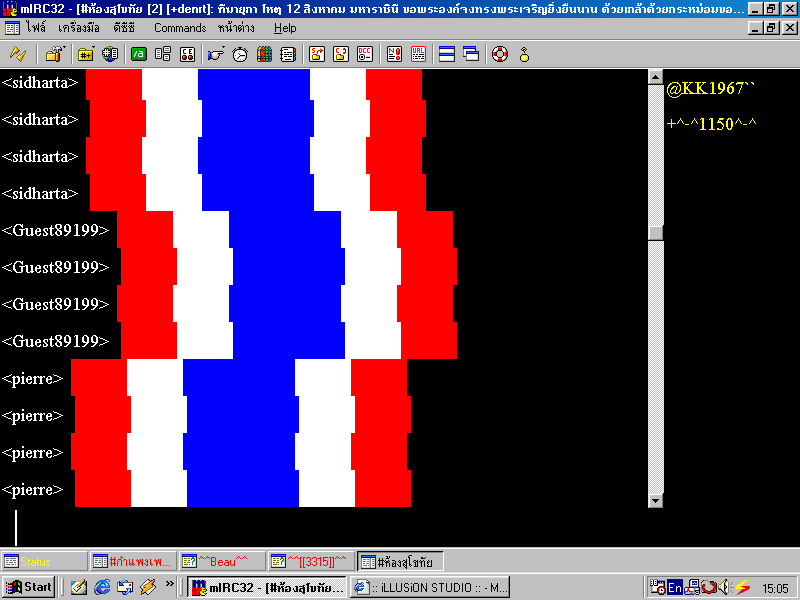Click the En language indicator in tray

point(675,587)
